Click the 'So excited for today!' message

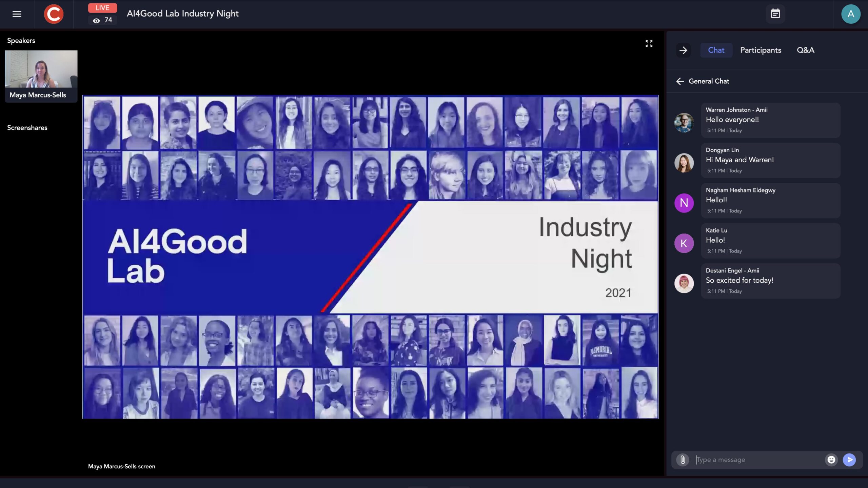[739, 280]
